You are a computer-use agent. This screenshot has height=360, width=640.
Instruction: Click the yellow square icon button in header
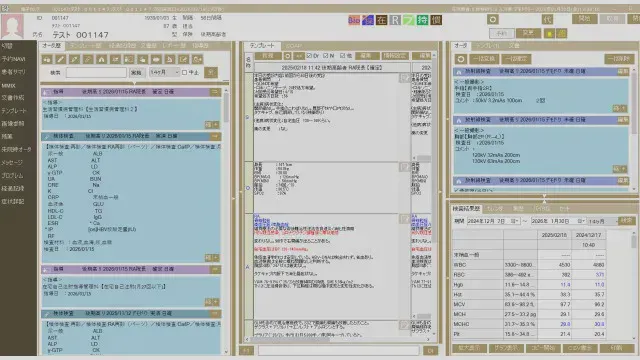[x=549, y=33]
